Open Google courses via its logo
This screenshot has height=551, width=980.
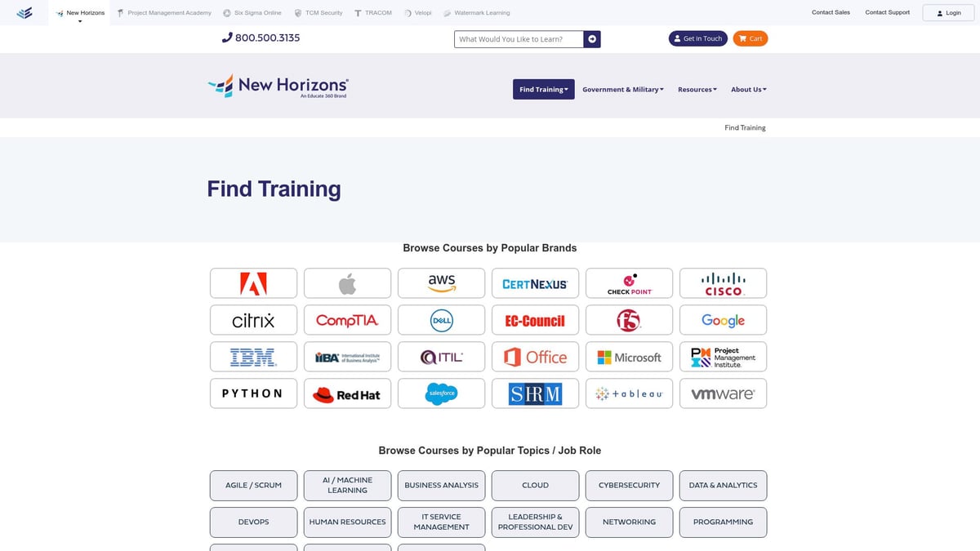pyautogui.click(x=723, y=319)
